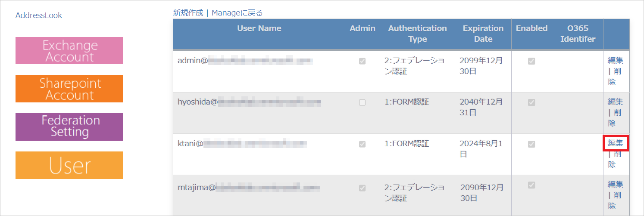Image resolution: width=644 pixels, height=216 pixels.
Task: Click the Authentication Type column header
Action: point(417,34)
